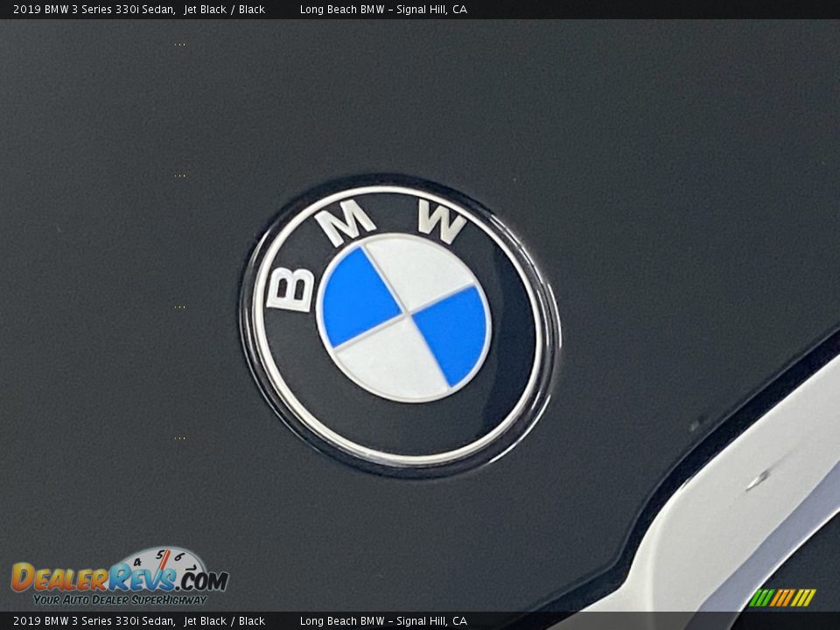This screenshot has width=840, height=630.
Task: Click bottom caption '2019 BMW 3 Series 330i Sedan'
Action: coord(94,621)
